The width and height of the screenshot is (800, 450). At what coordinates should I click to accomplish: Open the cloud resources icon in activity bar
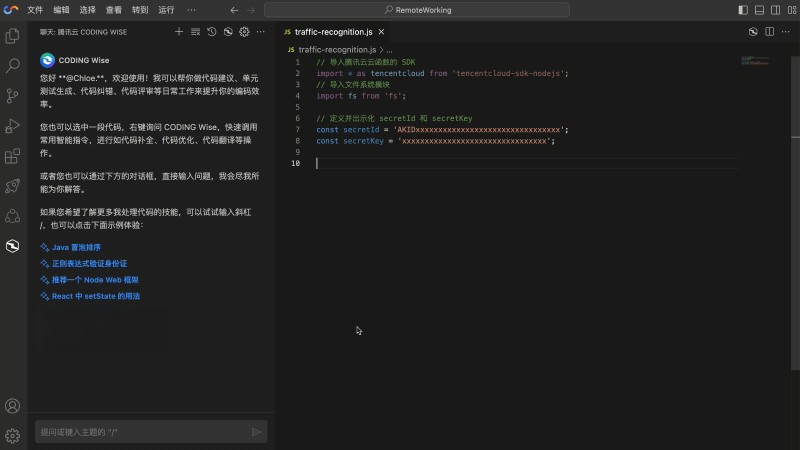coord(13,216)
